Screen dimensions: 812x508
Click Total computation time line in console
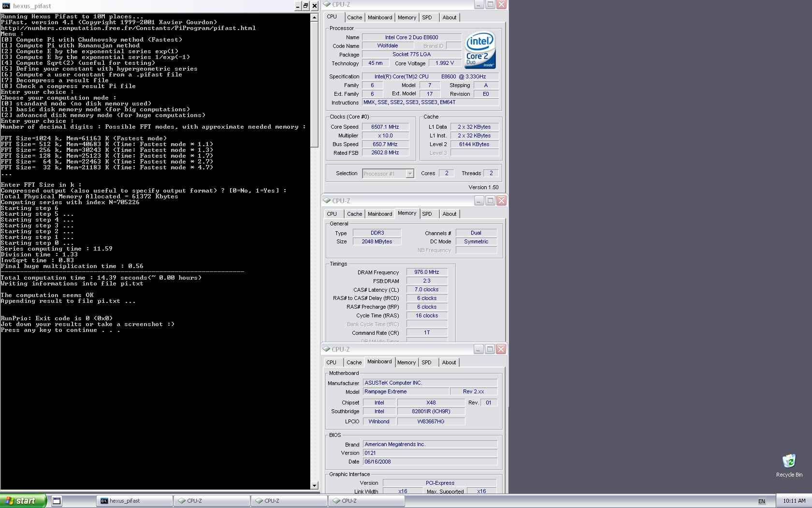click(101, 278)
